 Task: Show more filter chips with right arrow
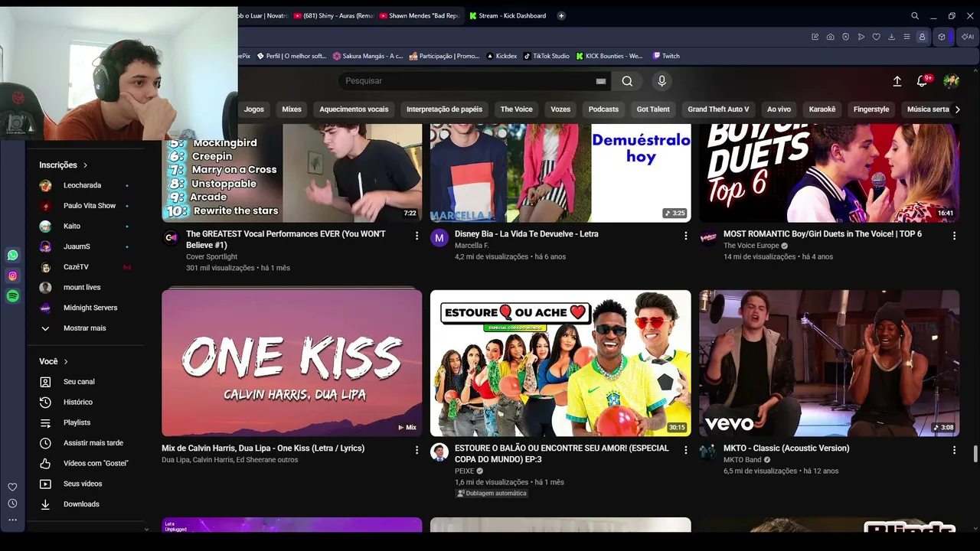pyautogui.click(x=957, y=109)
